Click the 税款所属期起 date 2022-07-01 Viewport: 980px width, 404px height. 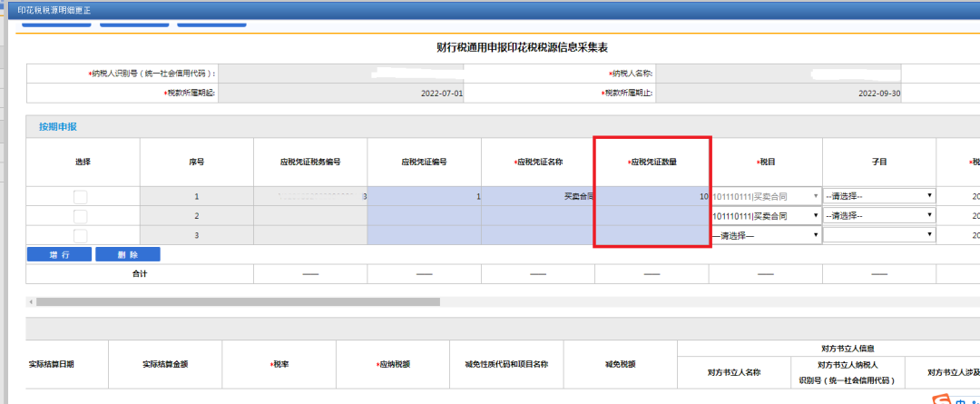pos(442,94)
